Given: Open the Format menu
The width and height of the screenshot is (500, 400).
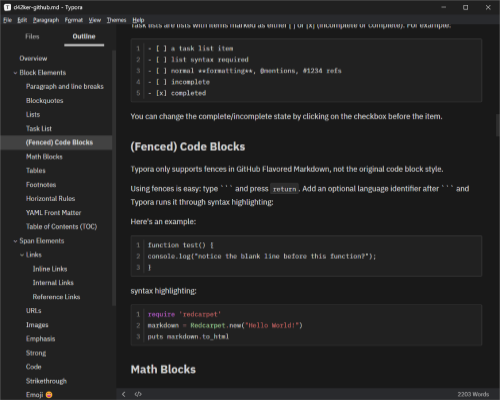Looking at the screenshot, I should point(74,20).
